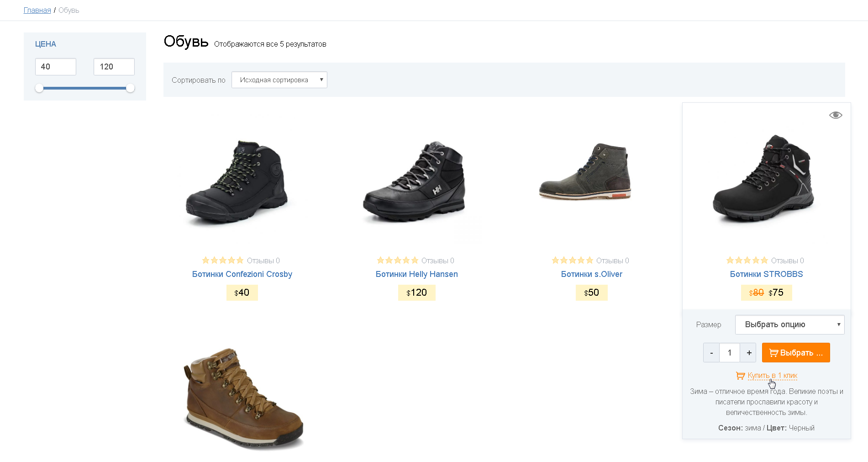Click the star rating of Ботинки Helly Hansen
Viewport: 868px width, 462px height.
[397, 260]
